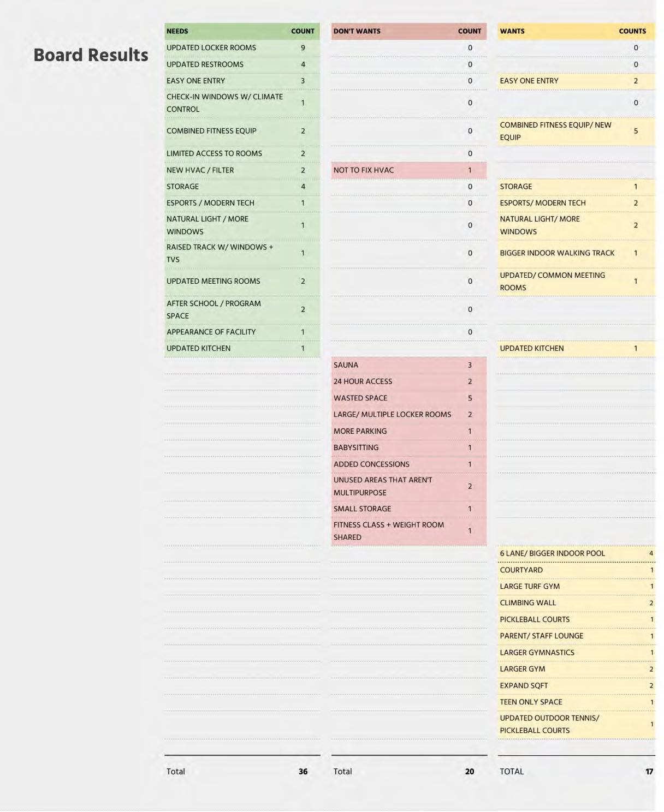Select CHECK-IN WINDOWS W/ CLIMATE CONTROL cell
This screenshot has width=664, height=812.
click(224, 103)
